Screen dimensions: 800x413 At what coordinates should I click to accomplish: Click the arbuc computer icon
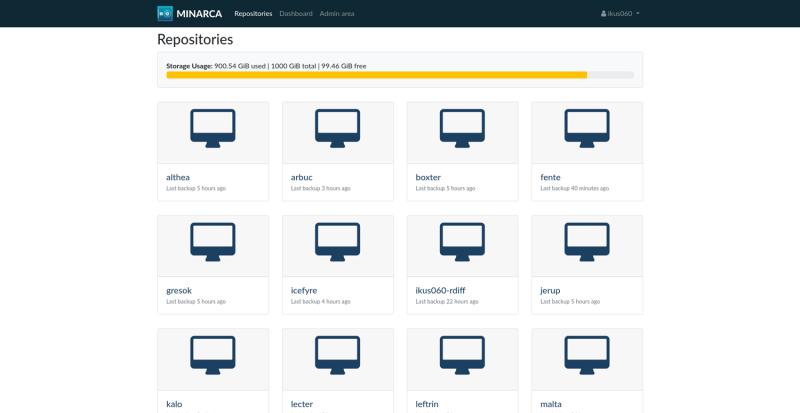pos(338,129)
